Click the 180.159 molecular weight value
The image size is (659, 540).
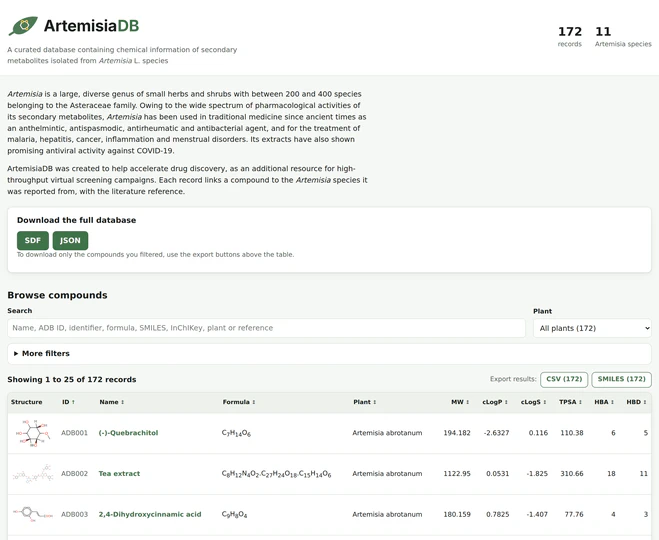coord(457,514)
